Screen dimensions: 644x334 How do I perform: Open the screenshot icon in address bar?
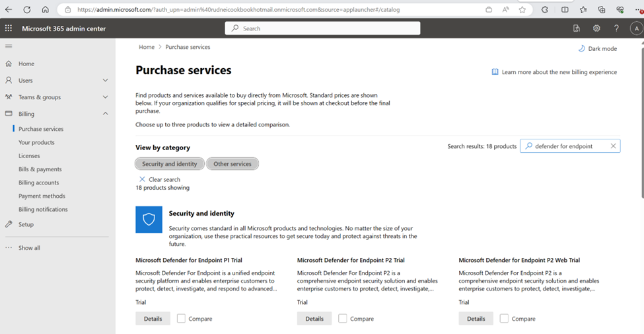[489, 9]
